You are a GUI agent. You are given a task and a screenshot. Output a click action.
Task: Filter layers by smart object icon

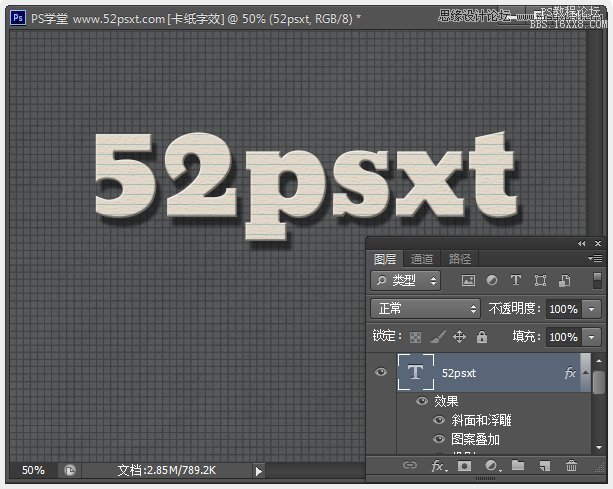pos(564,280)
